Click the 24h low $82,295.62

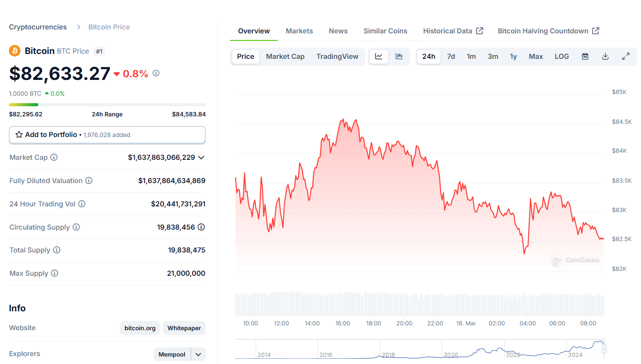tap(26, 114)
